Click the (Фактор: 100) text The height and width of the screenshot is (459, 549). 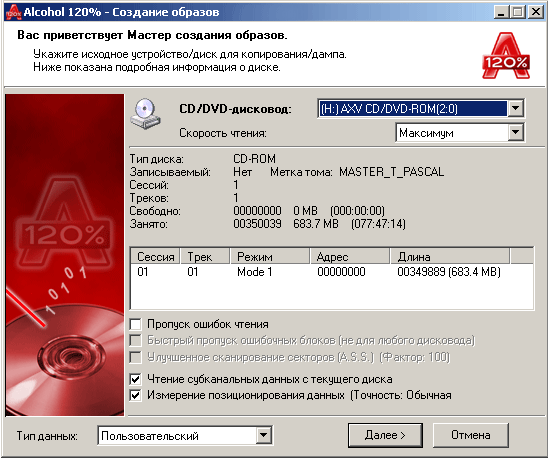click(x=415, y=357)
